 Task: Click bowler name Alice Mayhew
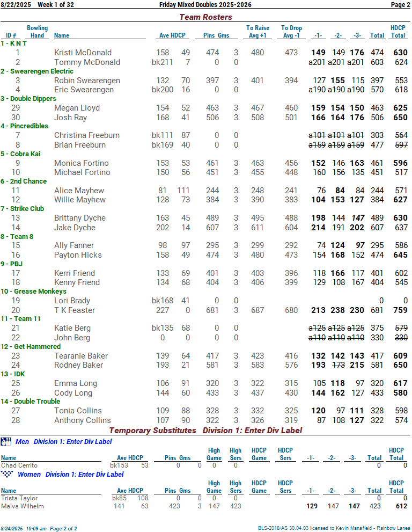(x=79, y=191)
